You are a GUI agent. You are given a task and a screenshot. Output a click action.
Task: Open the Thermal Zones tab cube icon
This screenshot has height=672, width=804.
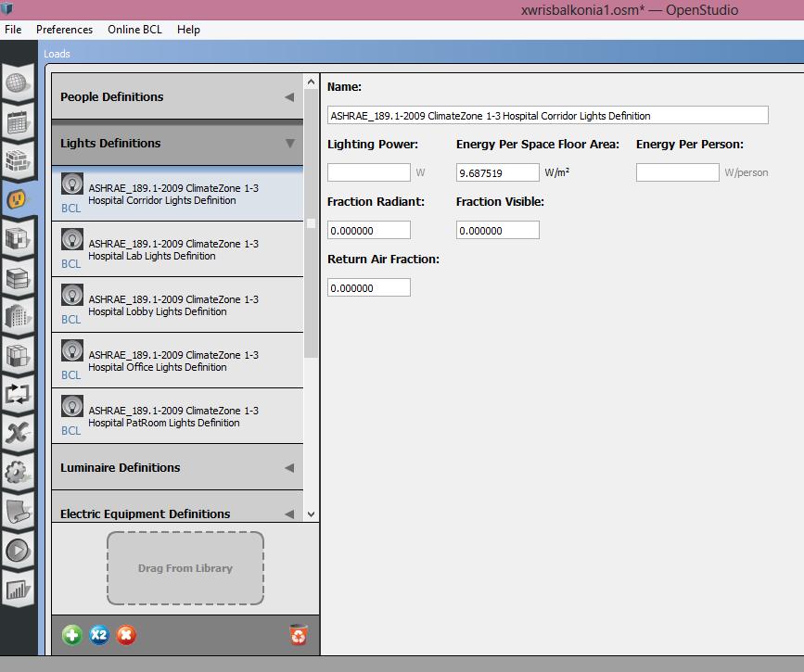point(19,355)
